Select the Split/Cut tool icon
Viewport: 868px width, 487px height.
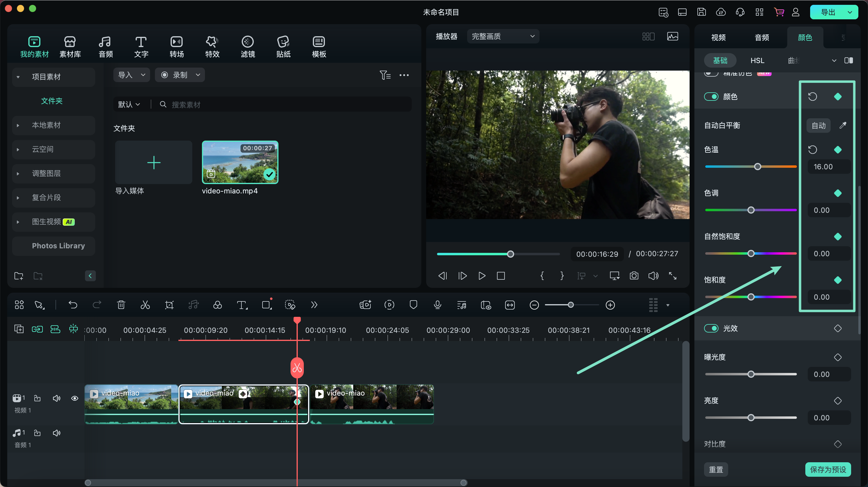(145, 305)
